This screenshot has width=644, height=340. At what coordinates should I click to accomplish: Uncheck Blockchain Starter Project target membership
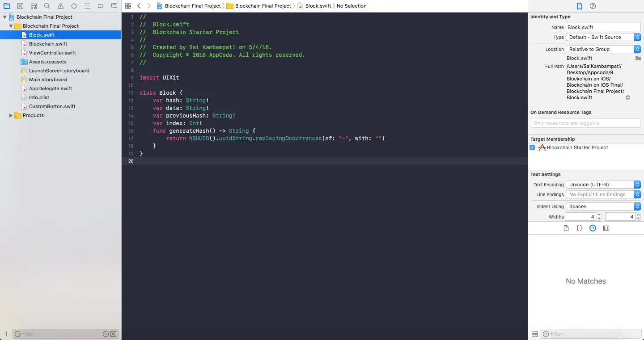point(532,147)
